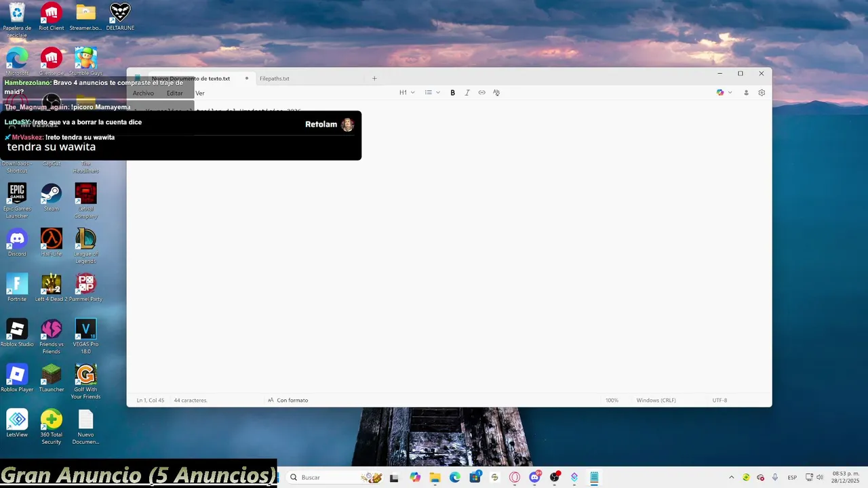Image resolution: width=868 pixels, height=488 pixels.
Task: Click the UTF-8 encoding indicator
Action: (719, 401)
